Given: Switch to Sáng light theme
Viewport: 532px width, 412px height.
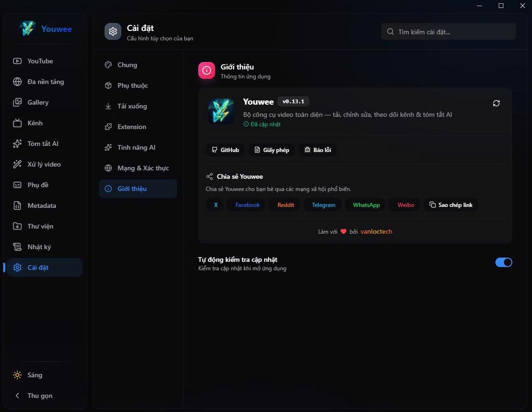Looking at the screenshot, I should (x=45, y=375).
